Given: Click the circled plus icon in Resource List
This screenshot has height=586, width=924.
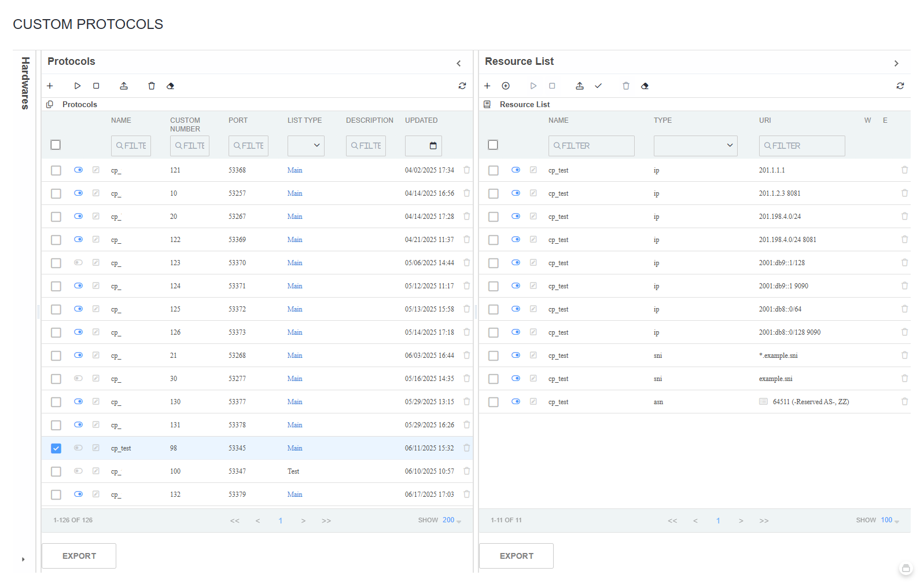Looking at the screenshot, I should coord(506,86).
